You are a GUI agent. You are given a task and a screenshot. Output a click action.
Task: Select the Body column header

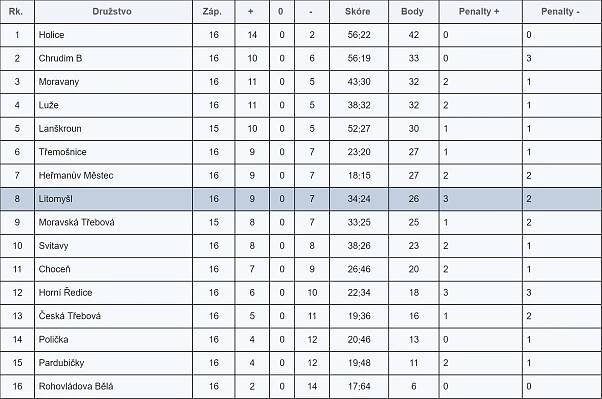[413, 12]
